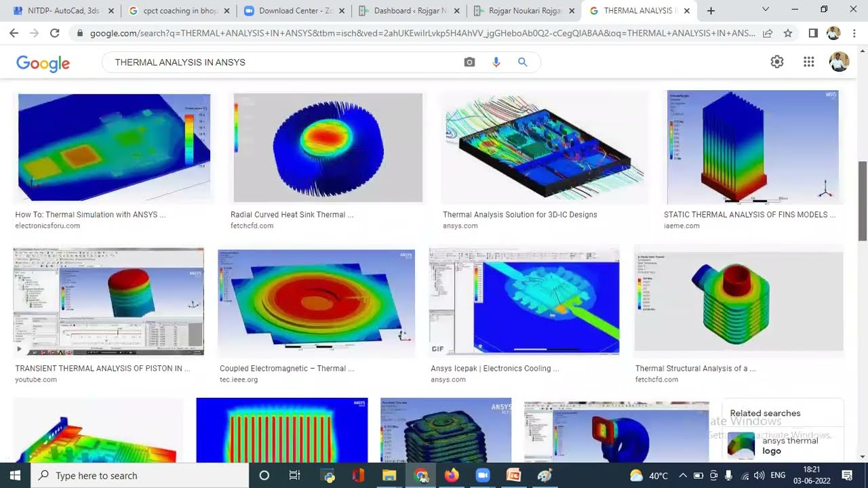The image size is (868, 488).
Task: Open 'TRANSIENT THERMAL ANALYSIS OF PISTON' link
Action: (102, 369)
